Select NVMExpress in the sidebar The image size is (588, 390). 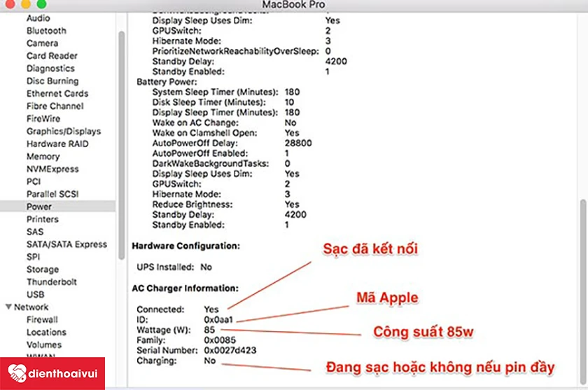click(x=52, y=169)
